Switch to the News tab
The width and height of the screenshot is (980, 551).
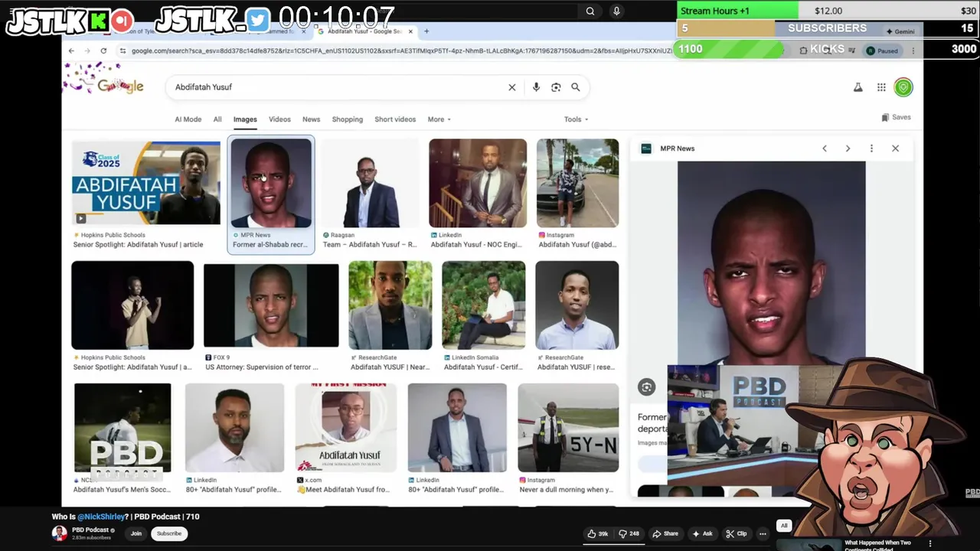point(311,119)
